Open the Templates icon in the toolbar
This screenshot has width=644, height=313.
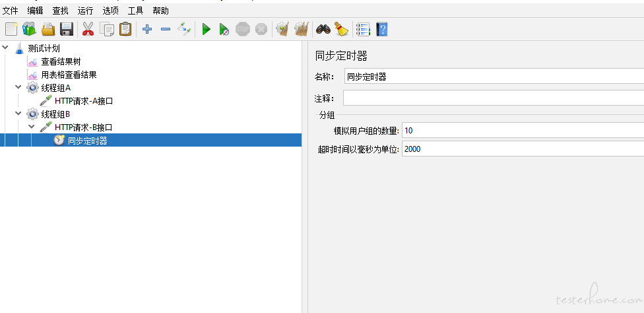(x=29, y=29)
